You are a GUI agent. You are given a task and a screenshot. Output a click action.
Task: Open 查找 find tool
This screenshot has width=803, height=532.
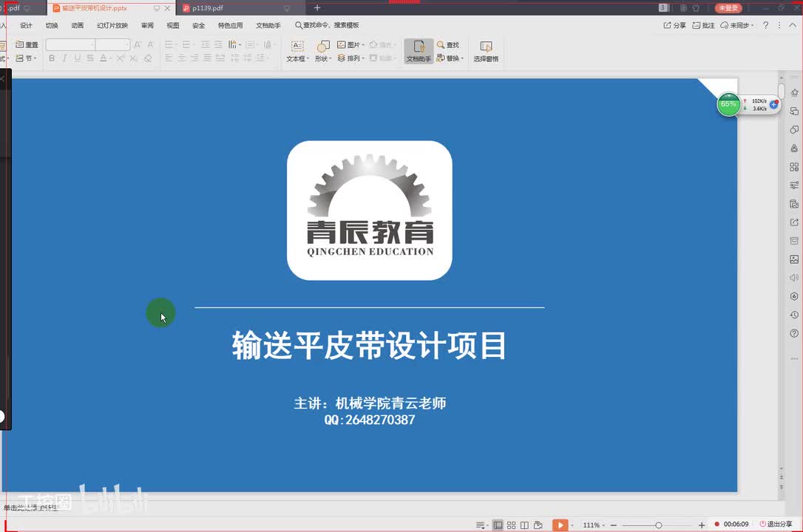pyautogui.click(x=448, y=45)
